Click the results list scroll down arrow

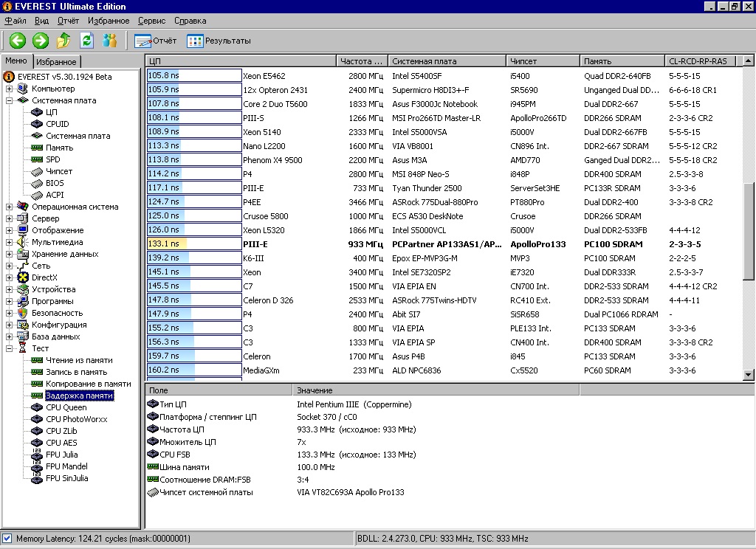pos(749,376)
